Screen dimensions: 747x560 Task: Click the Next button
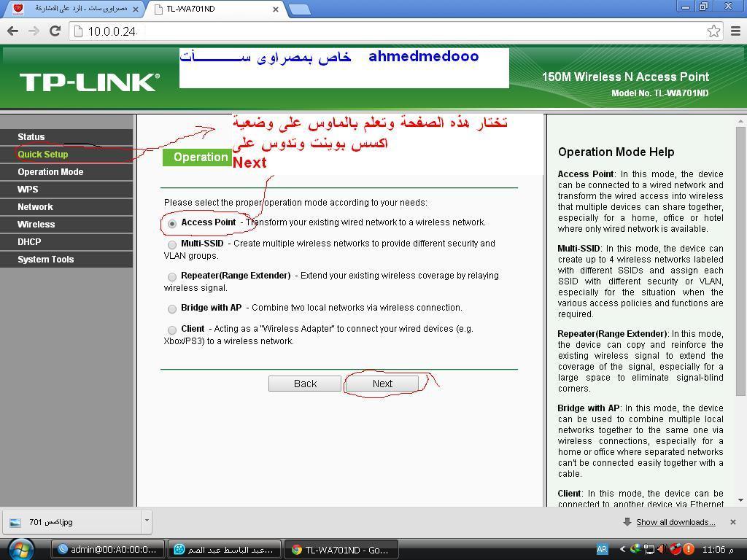pos(382,384)
